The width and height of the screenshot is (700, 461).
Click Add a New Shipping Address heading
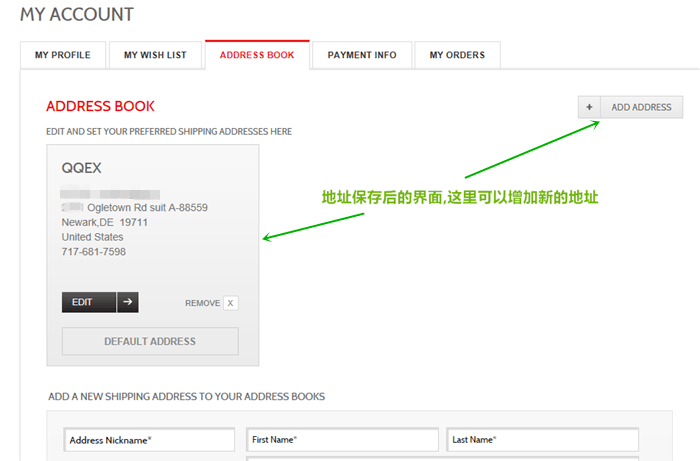tap(187, 396)
